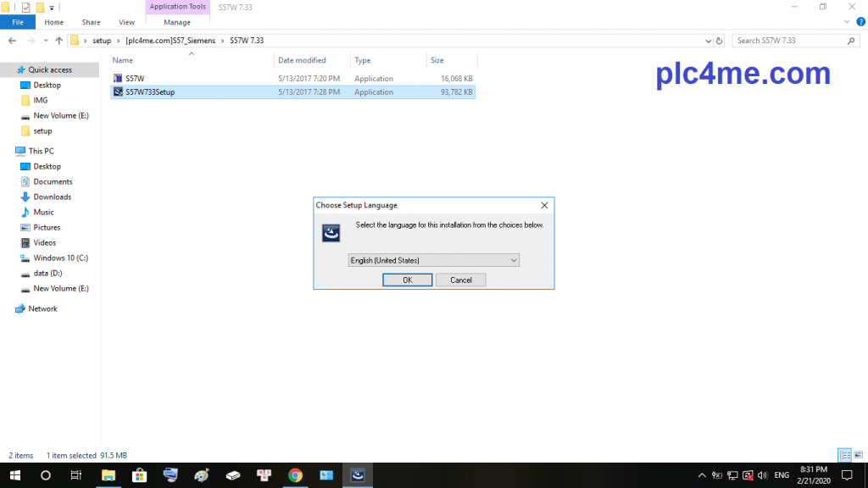Open the Manage Application Tools tab
The height and width of the screenshot is (488, 868).
(x=176, y=22)
